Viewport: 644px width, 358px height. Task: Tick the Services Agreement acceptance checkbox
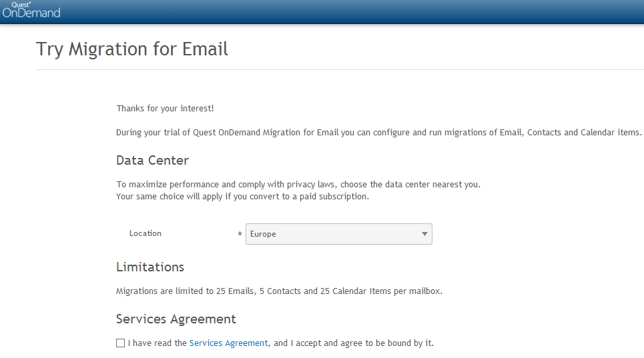click(120, 343)
